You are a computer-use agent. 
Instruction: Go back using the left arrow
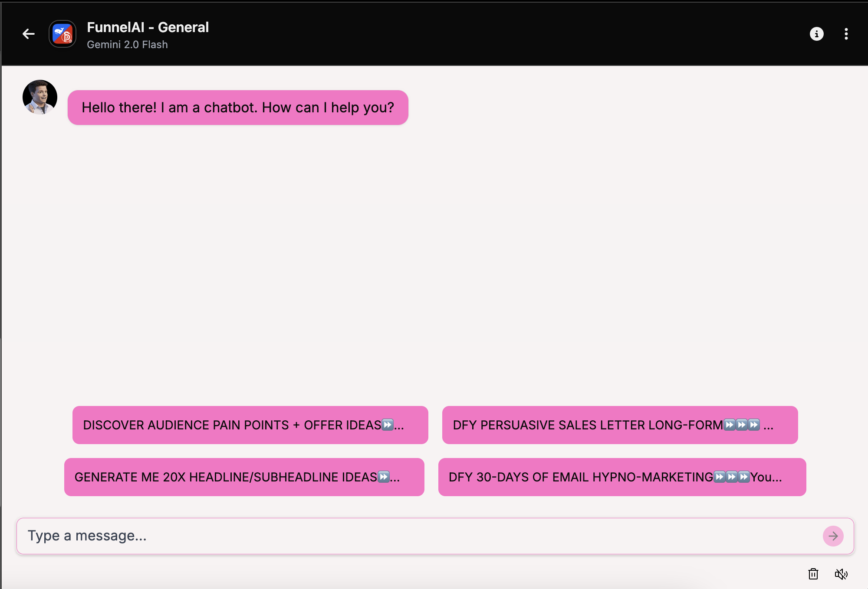[29, 34]
